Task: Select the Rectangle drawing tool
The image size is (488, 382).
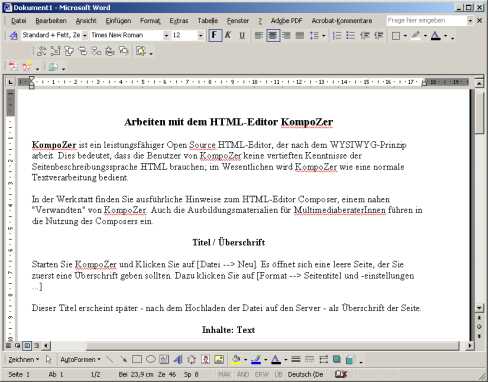Action: 137,359
